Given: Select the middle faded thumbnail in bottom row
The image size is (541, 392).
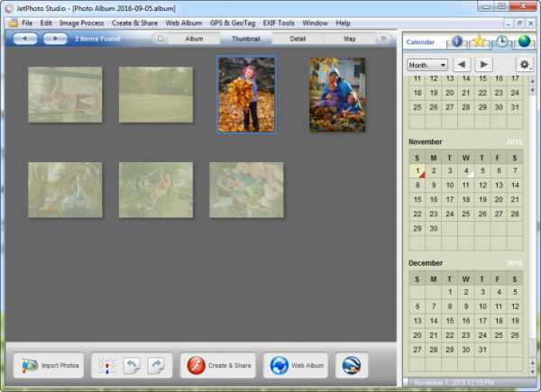Looking at the screenshot, I should 156,190.
